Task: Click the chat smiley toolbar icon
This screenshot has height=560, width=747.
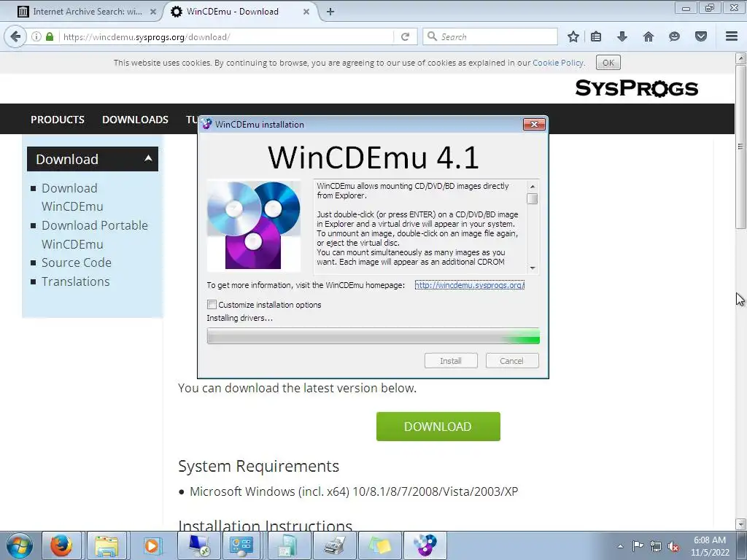Action: point(674,36)
